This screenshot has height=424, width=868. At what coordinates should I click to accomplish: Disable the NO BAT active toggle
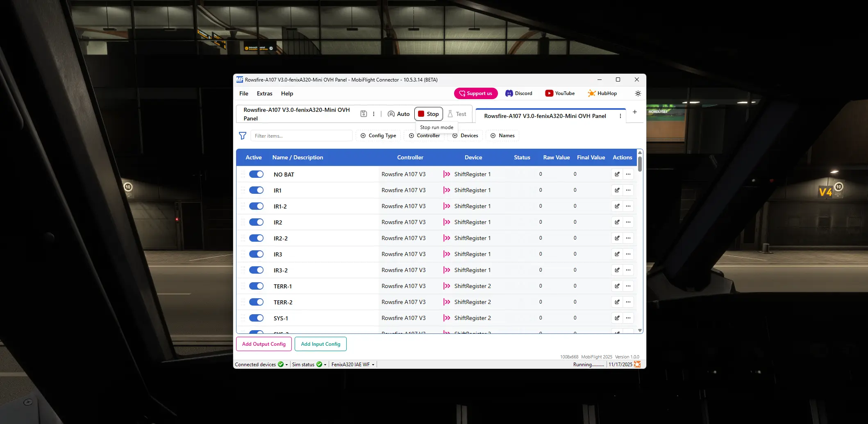(x=256, y=174)
